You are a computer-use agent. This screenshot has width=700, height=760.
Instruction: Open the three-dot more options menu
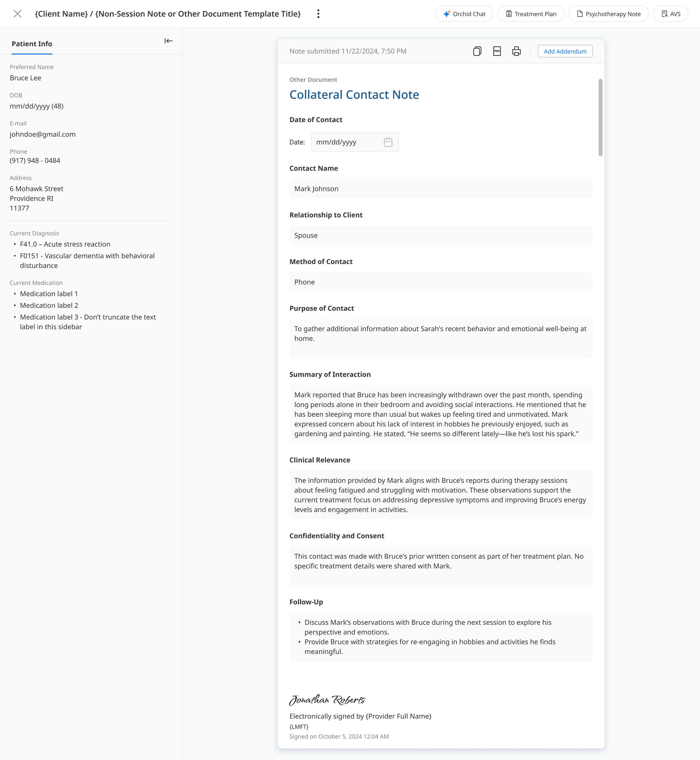click(318, 14)
